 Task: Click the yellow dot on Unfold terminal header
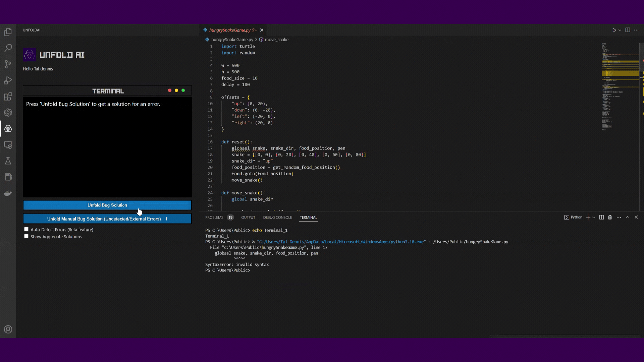176,90
